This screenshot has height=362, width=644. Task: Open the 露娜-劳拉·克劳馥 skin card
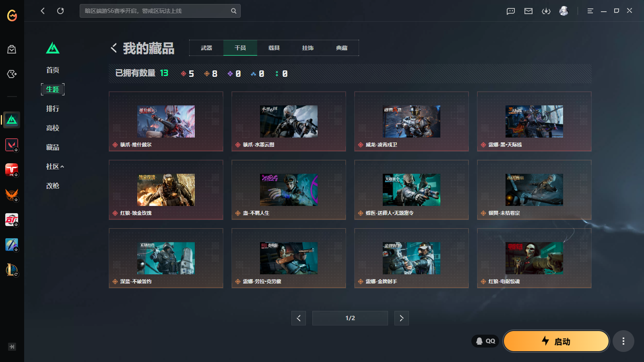click(289, 258)
